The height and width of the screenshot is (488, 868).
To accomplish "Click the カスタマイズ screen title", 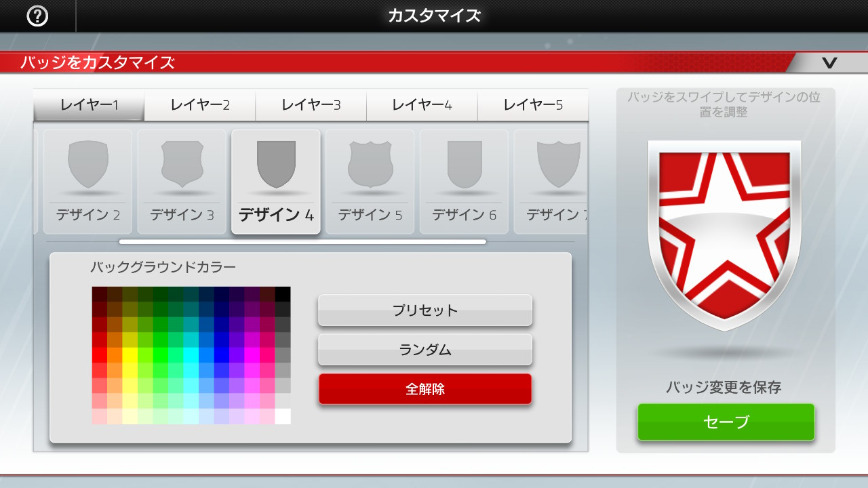I will tap(434, 16).
